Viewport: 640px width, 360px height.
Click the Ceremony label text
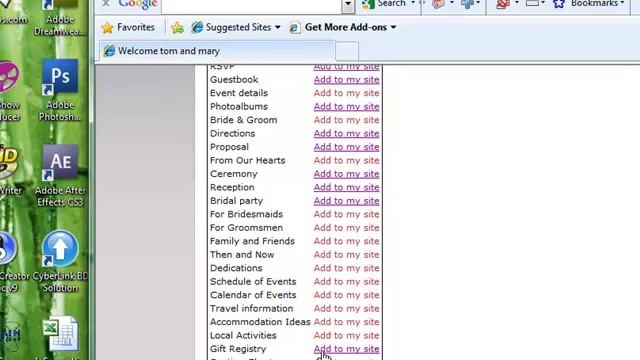click(233, 174)
